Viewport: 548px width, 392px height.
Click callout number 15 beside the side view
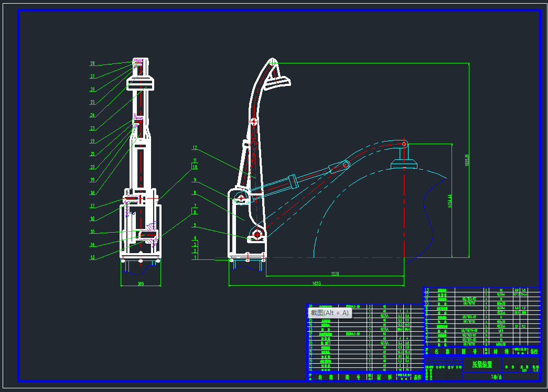(x=92, y=231)
